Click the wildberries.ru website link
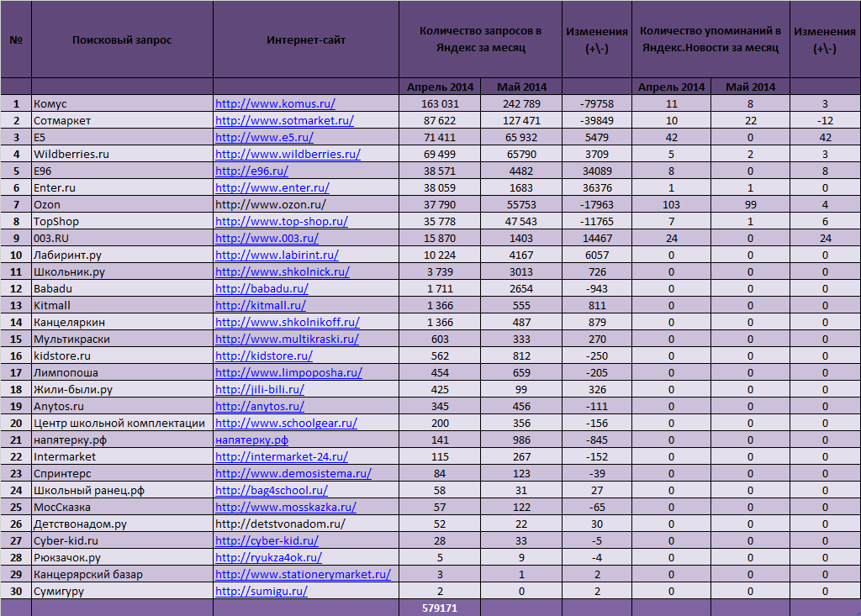 click(x=288, y=155)
